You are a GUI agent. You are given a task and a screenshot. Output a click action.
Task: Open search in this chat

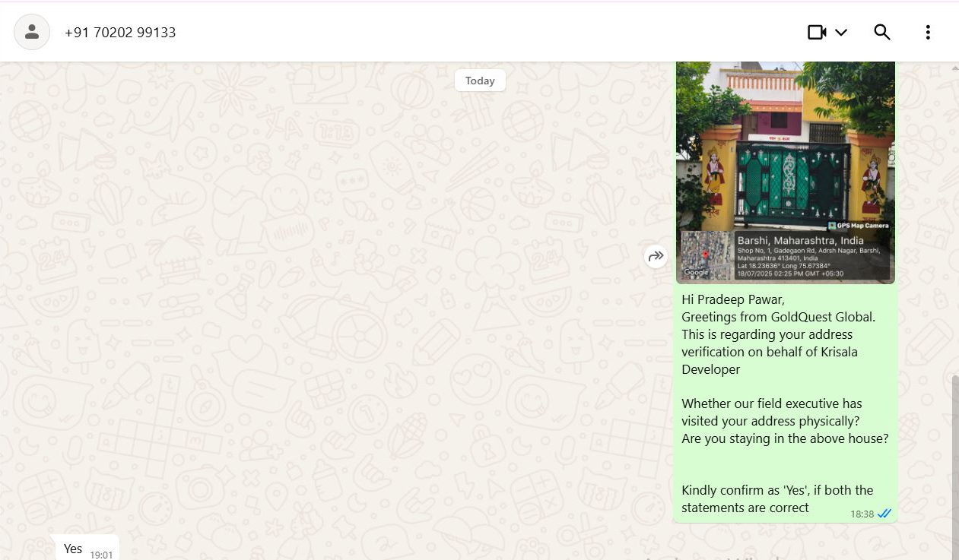click(x=882, y=32)
